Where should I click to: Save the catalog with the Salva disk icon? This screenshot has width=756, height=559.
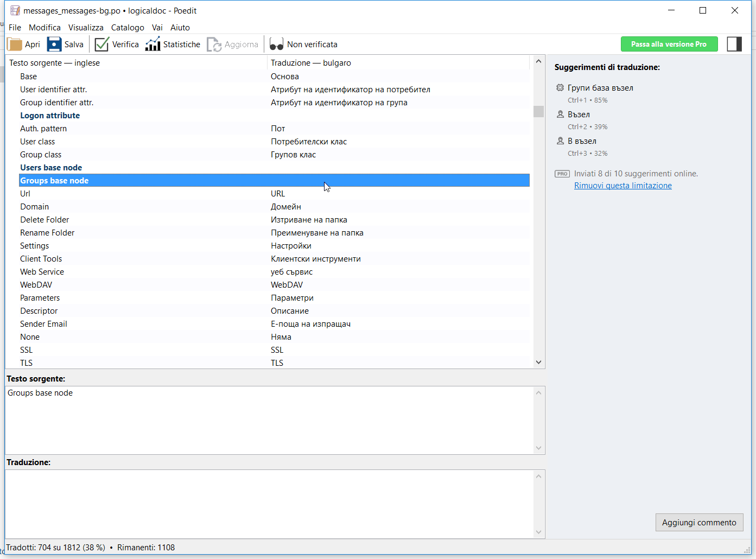tap(54, 45)
